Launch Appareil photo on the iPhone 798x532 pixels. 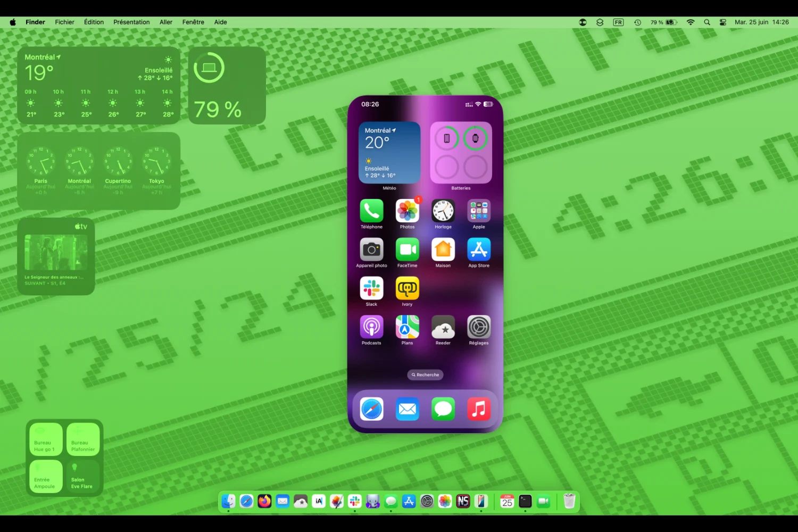coord(371,250)
